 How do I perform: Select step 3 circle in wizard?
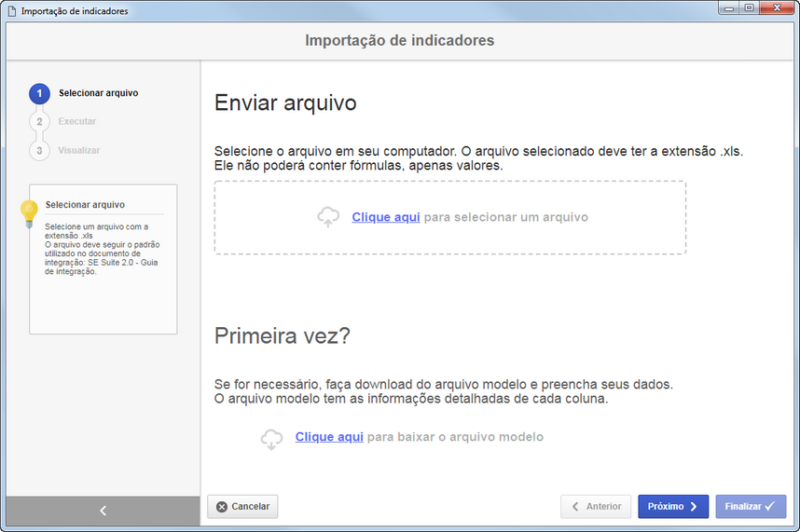pos(39,151)
